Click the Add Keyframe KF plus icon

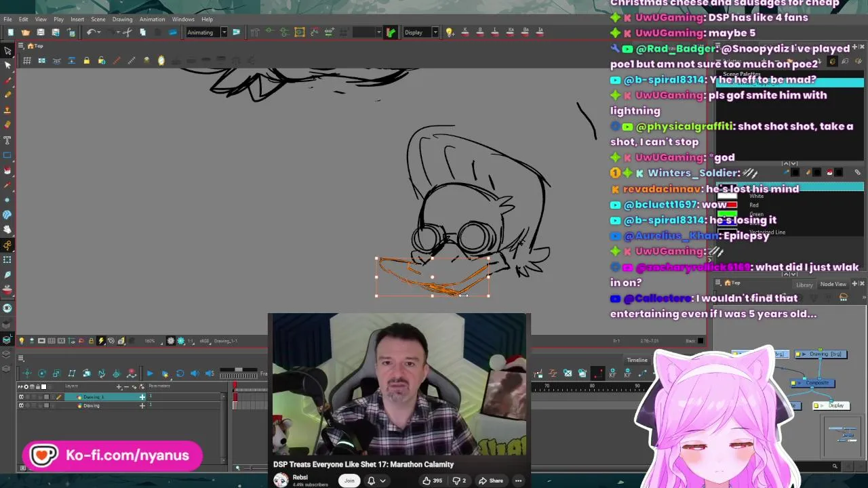pyautogui.click(x=612, y=373)
